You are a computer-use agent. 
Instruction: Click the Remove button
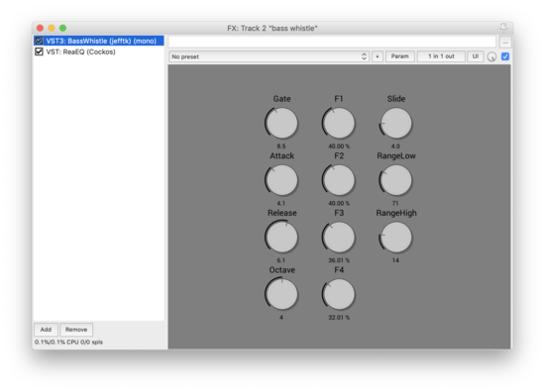[x=76, y=330]
